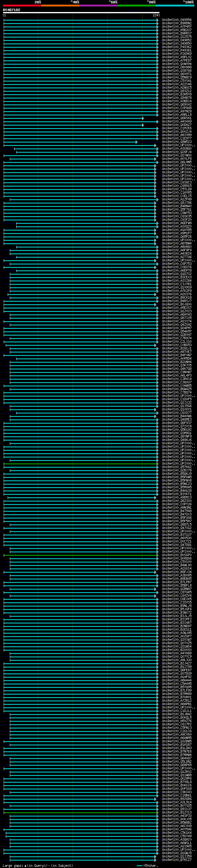Image resolution: width=197 pixels, height=868 pixels.
Task: Open the UniRef100_B3H5Y8 label
Action: point(176,94)
